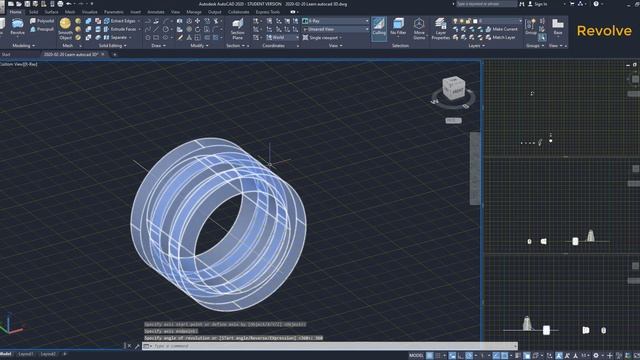Click the viewport navigation bar on right edge

(x=475, y=168)
